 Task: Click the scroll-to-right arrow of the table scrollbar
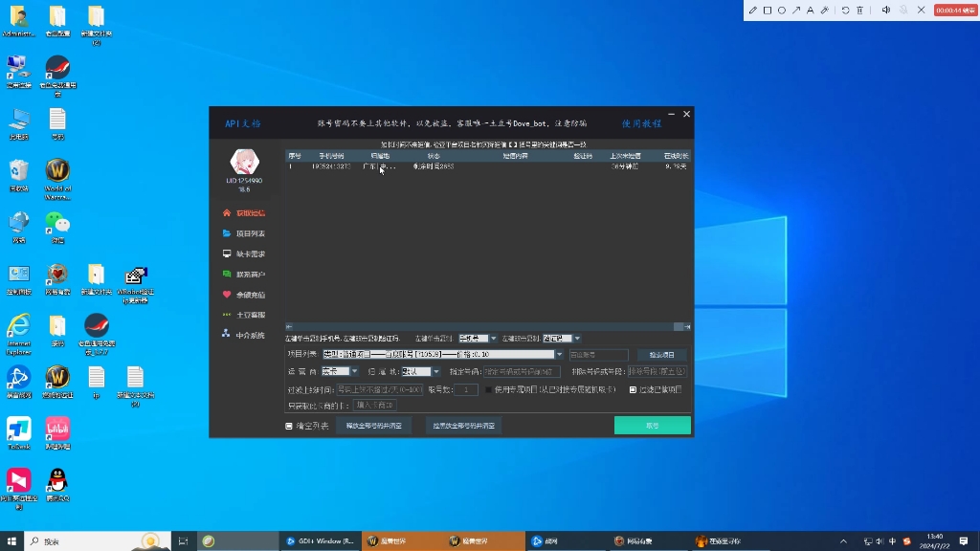[687, 327]
